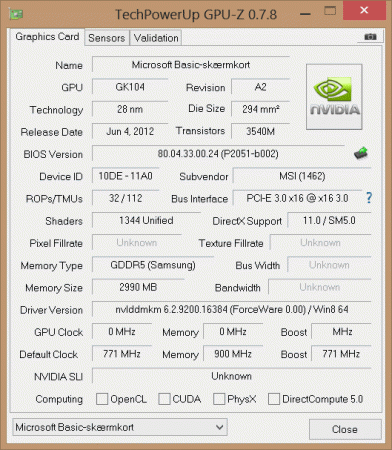
Task: Click the Bus Interface value PCI-E 3.0 x16
Action: pos(297,198)
